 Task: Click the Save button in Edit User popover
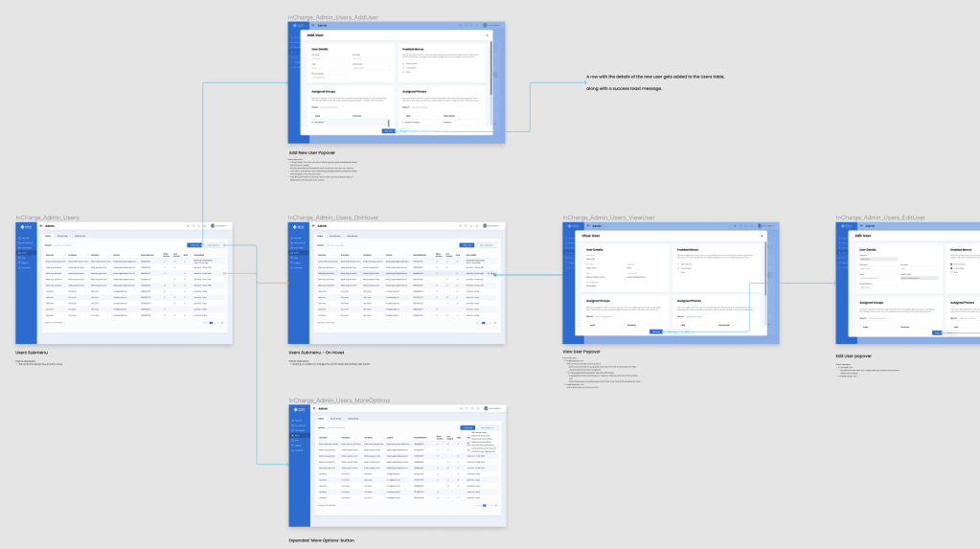[937, 332]
